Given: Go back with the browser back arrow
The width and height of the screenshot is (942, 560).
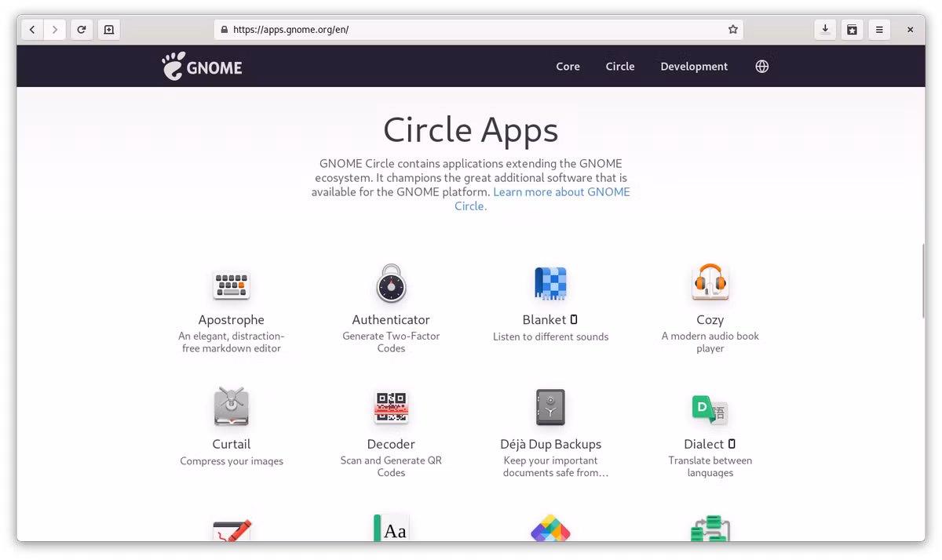Looking at the screenshot, I should (32, 30).
